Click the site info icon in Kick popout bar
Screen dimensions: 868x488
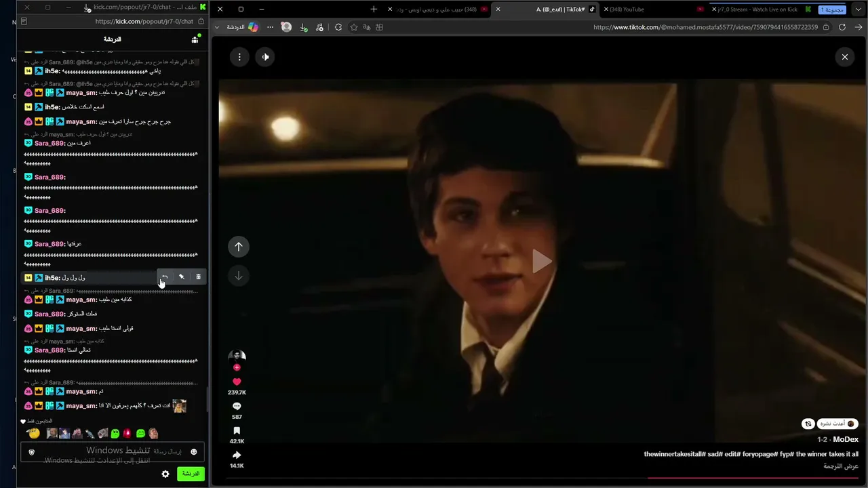pos(24,22)
